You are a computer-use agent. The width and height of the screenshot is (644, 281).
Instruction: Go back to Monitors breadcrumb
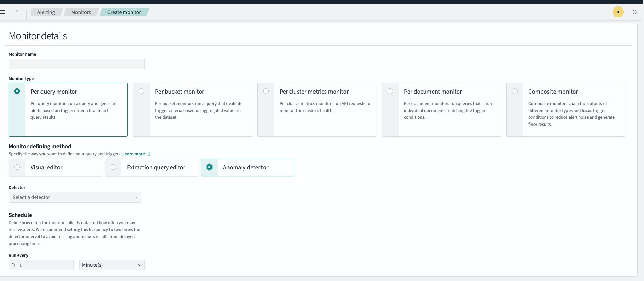[x=81, y=12]
